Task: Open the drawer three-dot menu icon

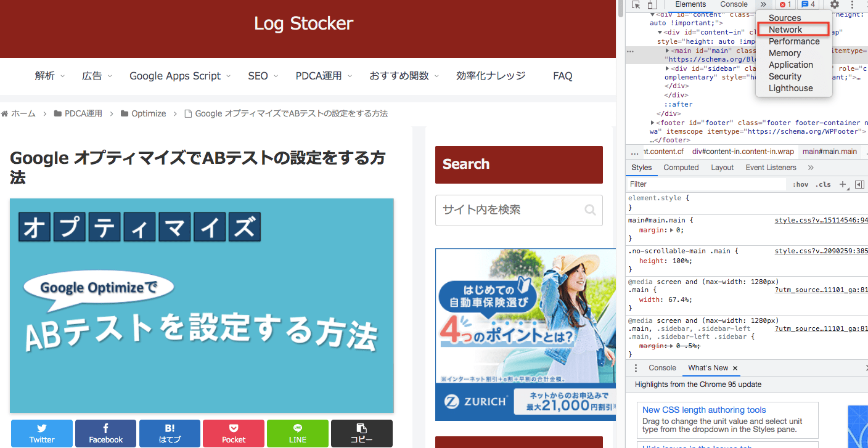Action: pyautogui.click(x=636, y=368)
